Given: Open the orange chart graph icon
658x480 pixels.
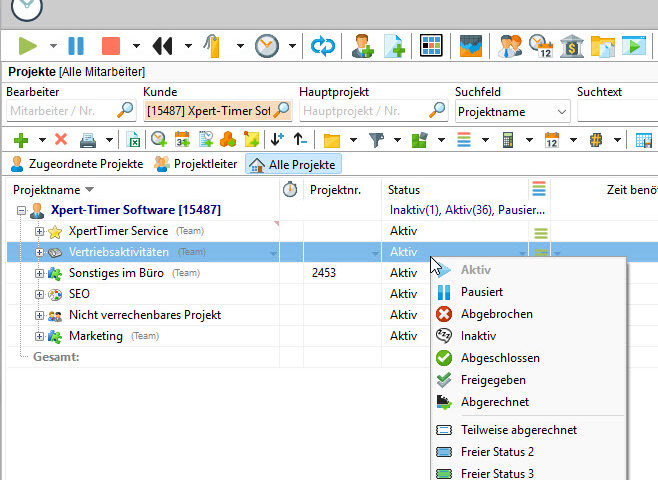Looking at the screenshot, I should (470, 45).
